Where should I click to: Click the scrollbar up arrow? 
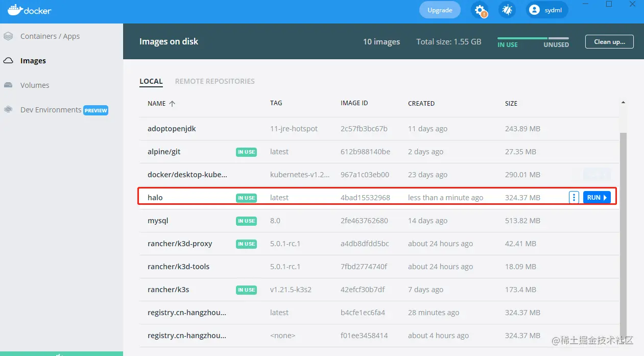[623, 103]
